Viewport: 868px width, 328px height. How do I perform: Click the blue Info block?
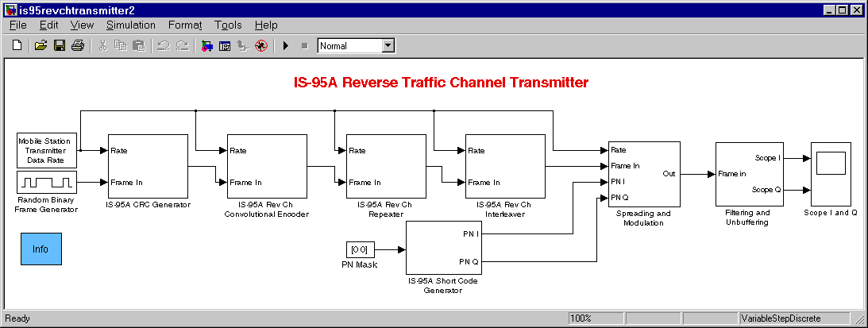point(41,249)
